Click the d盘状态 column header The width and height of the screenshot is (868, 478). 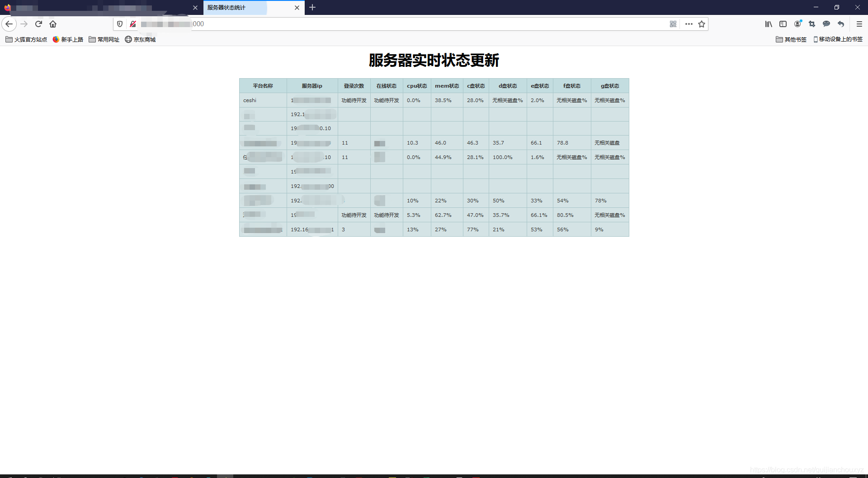pyautogui.click(x=508, y=86)
